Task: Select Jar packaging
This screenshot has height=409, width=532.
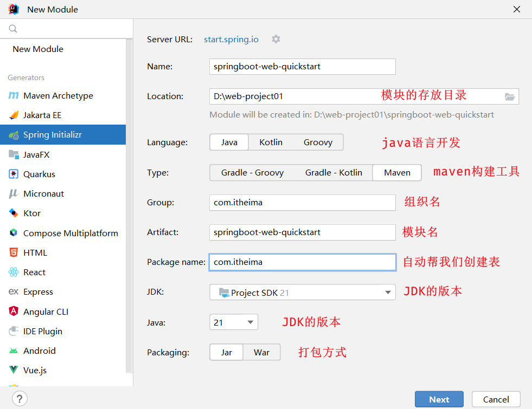Action: [226, 353]
